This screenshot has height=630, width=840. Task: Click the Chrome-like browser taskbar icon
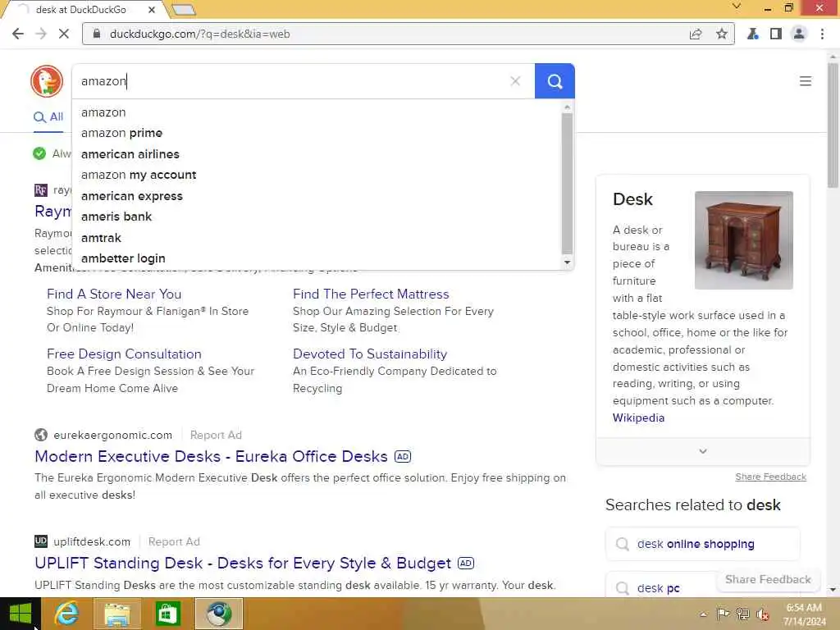[x=218, y=614]
